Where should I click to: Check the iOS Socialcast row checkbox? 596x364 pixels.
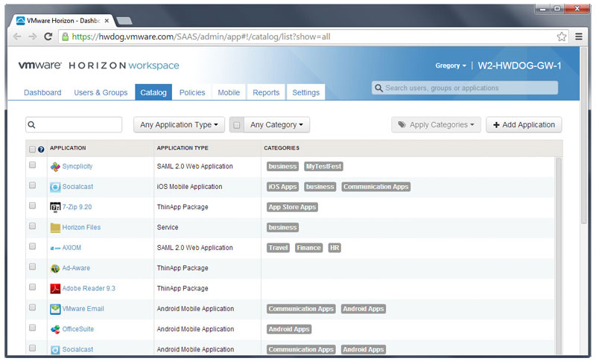tap(32, 185)
